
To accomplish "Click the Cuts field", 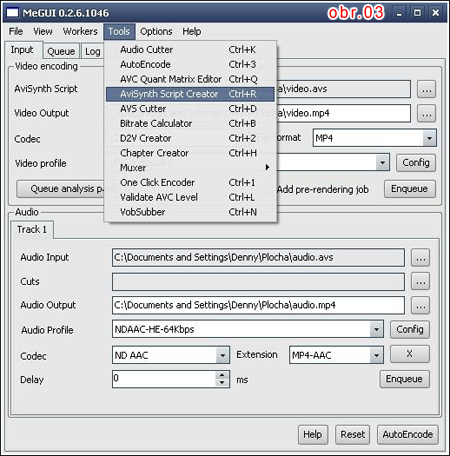I will click(x=258, y=282).
